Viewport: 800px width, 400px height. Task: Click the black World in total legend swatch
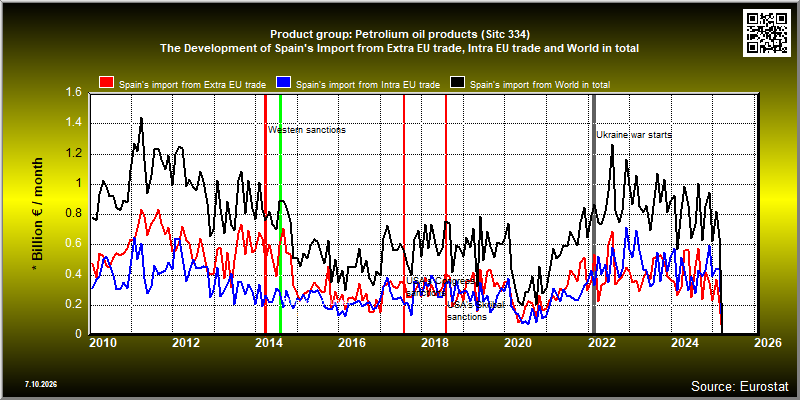(457, 83)
